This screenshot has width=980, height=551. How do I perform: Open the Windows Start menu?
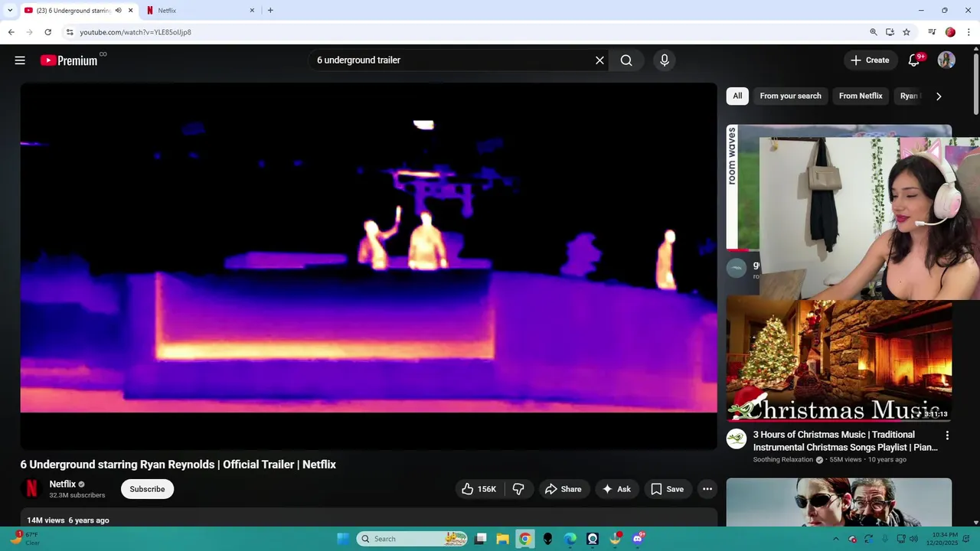[343, 539]
